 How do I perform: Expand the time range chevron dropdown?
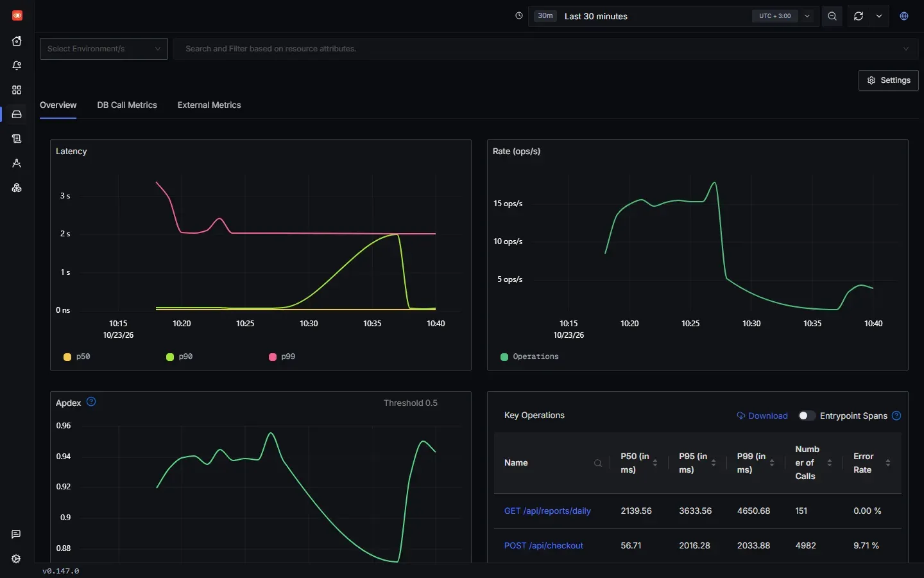[x=807, y=16]
